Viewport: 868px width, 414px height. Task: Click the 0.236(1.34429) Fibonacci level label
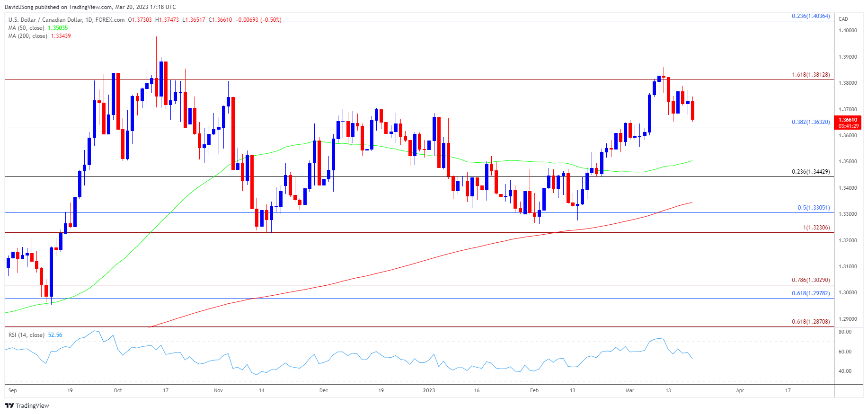[x=811, y=172]
